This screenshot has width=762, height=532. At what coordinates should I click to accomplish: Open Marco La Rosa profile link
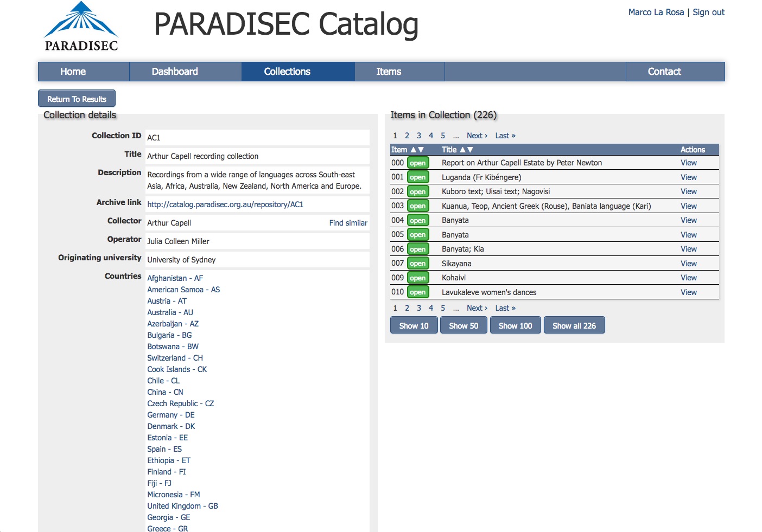click(x=656, y=12)
